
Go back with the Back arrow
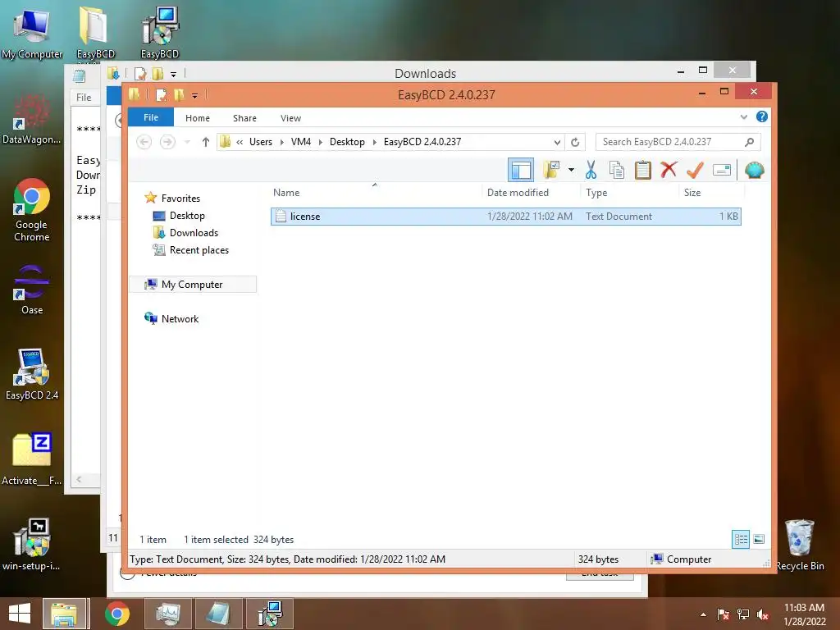tap(144, 142)
